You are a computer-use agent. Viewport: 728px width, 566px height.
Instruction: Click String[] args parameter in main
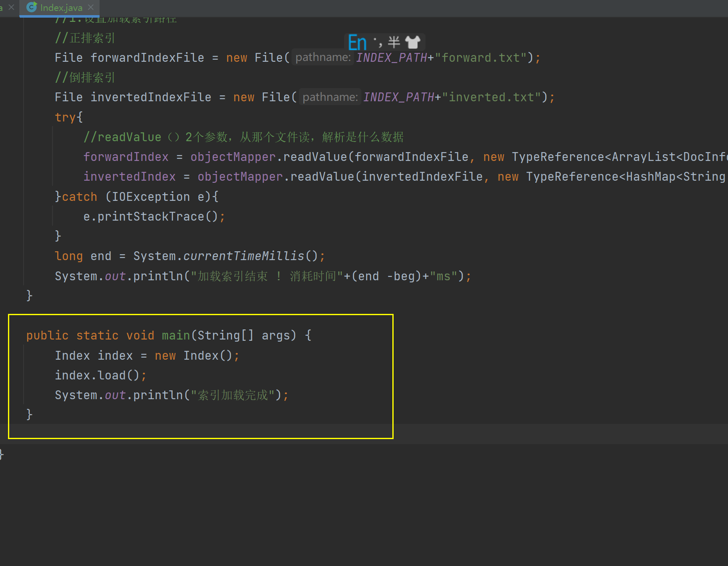(244, 335)
